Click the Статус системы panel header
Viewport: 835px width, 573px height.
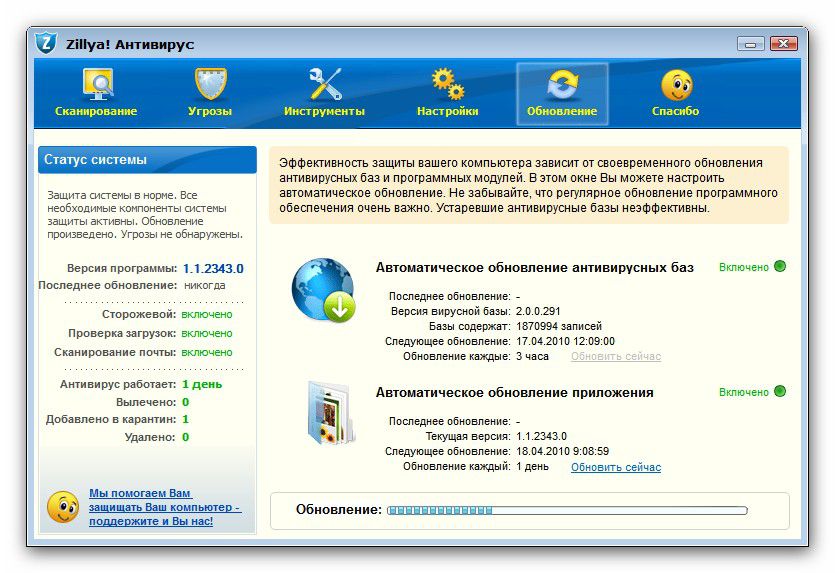point(148,160)
